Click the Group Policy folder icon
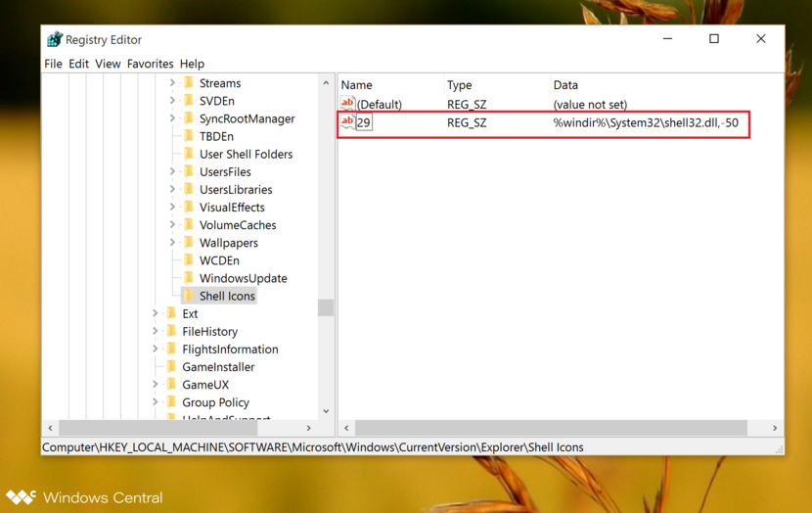812x513 pixels. [172, 402]
